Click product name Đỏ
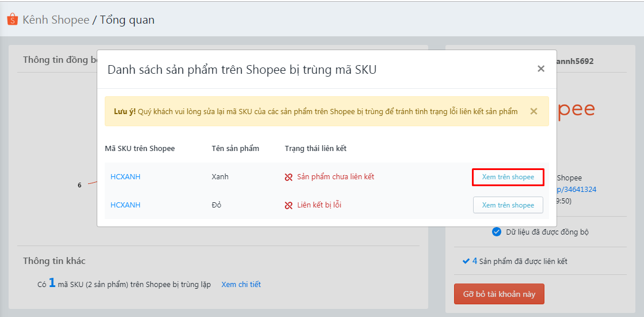This screenshot has height=317, width=644. tap(216, 205)
